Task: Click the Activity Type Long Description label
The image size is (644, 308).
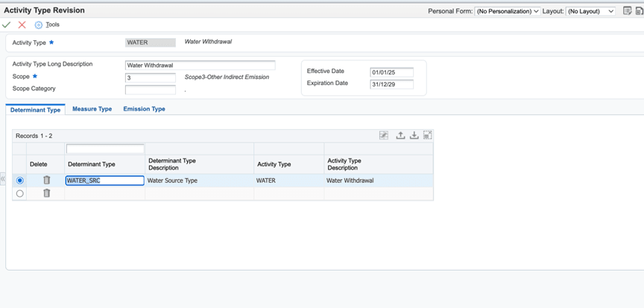Action: (53, 64)
